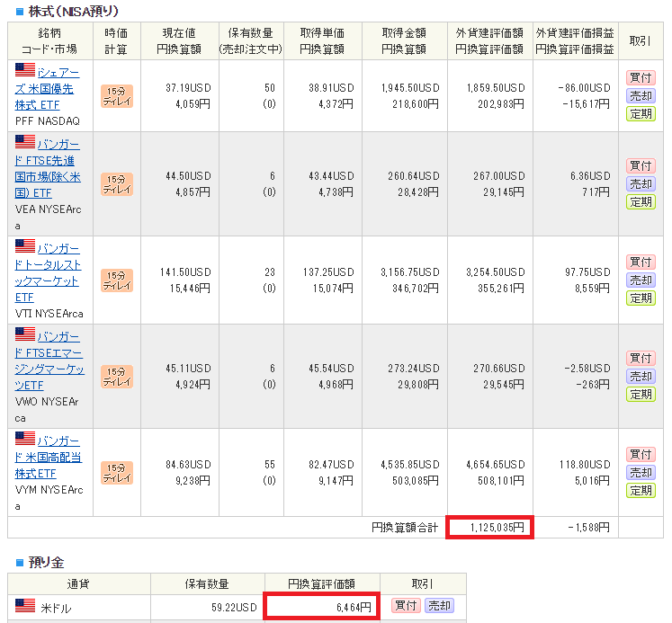Screen dimensions: 672x623
Task: Select VYM acquisition price 82.47USD
Action: coord(331,465)
